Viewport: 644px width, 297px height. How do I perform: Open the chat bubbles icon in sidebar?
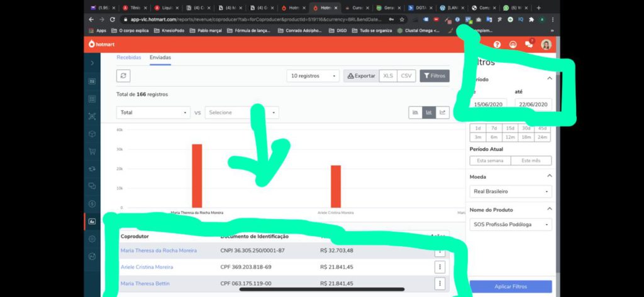point(92,186)
